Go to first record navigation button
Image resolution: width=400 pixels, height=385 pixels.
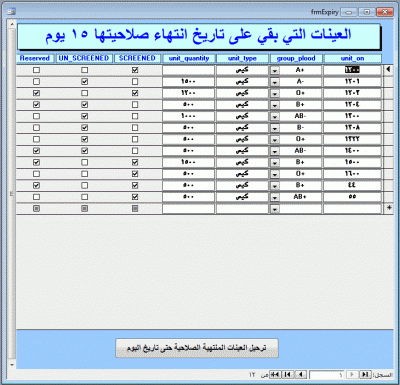pyautogui.click(x=365, y=375)
